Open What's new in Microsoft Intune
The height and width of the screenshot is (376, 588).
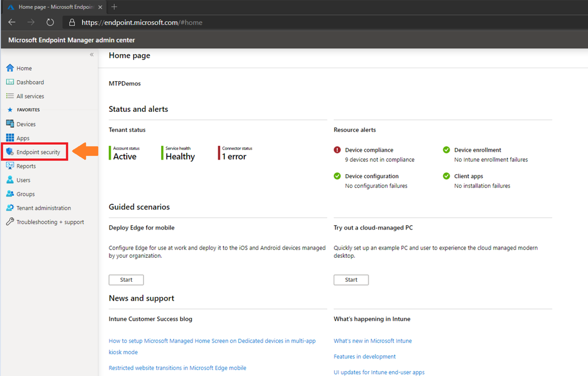(x=373, y=341)
